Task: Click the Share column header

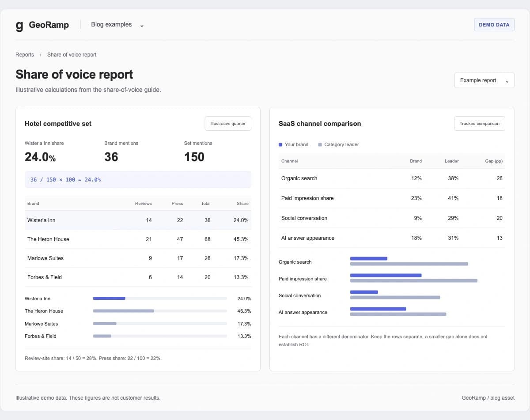Action: coord(242,204)
